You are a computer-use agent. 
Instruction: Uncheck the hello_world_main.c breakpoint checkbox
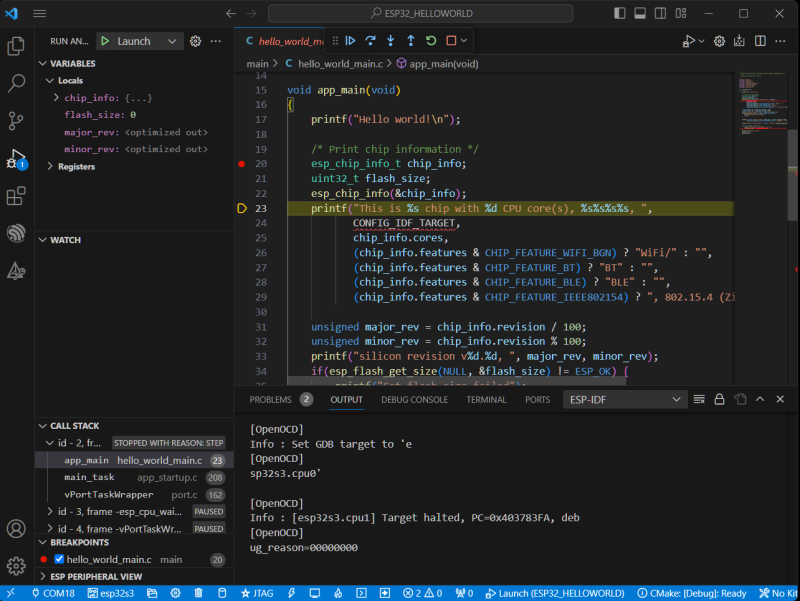coord(58,560)
